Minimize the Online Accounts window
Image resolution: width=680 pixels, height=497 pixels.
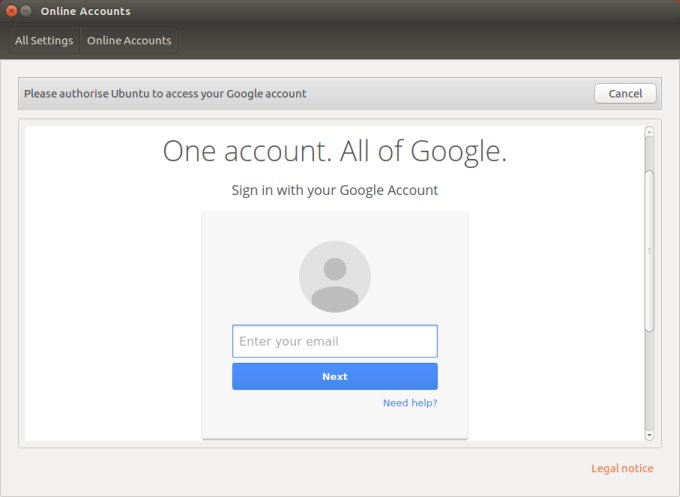26,11
